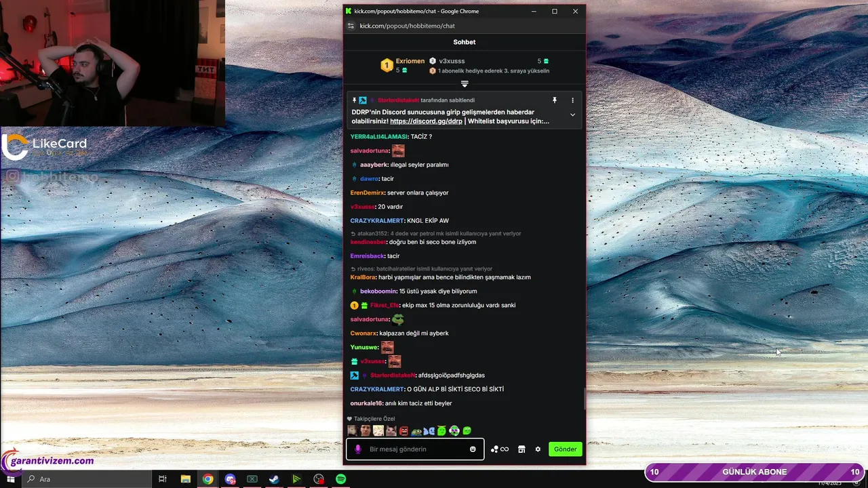The width and height of the screenshot is (868, 488).
Task: Click the GÜNLÜK ABONE goal progress bar
Action: point(755,472)
